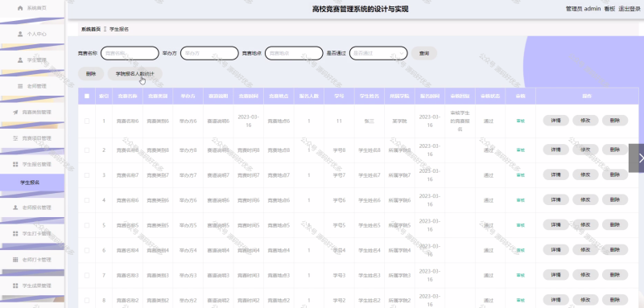
Task: Click the right arrow on the screen edge
Action: (637, 158)
